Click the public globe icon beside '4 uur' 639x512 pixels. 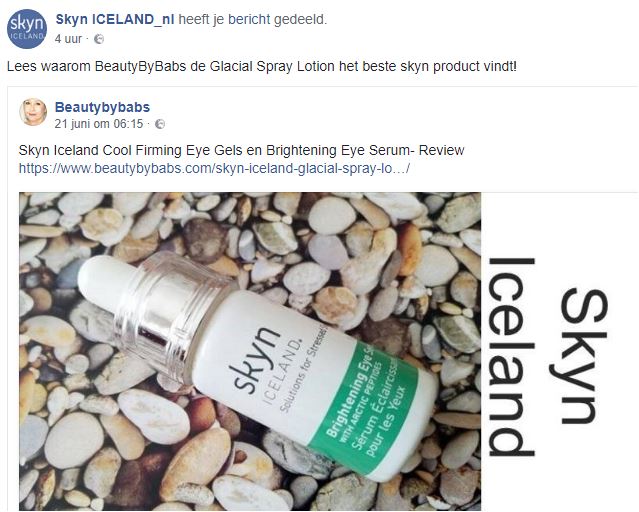tap(99, 39)
